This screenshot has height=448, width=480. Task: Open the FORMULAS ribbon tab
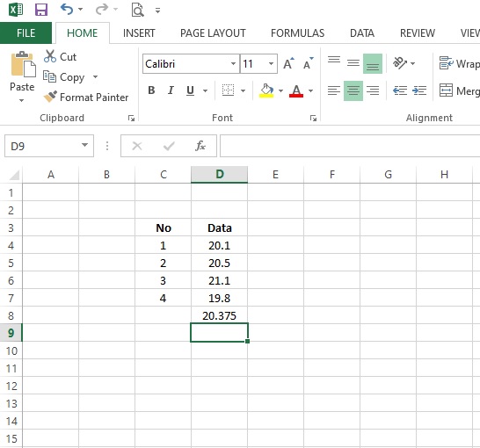pyautogui.click(x=297, y=33)
